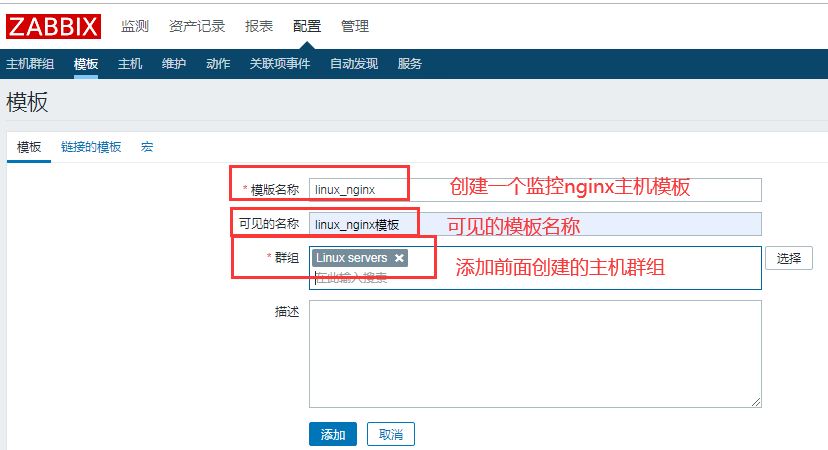The height and width of the screenshot is (450, 828).
Task: Open the 管理 top menu
Action: (355, 26)
